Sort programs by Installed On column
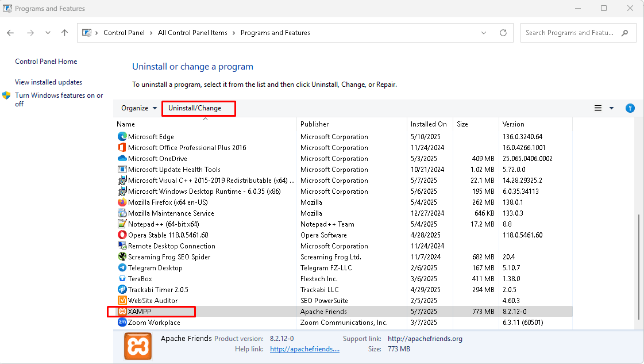The width and height of the screenshot is (644, 364). pos(428,124)
